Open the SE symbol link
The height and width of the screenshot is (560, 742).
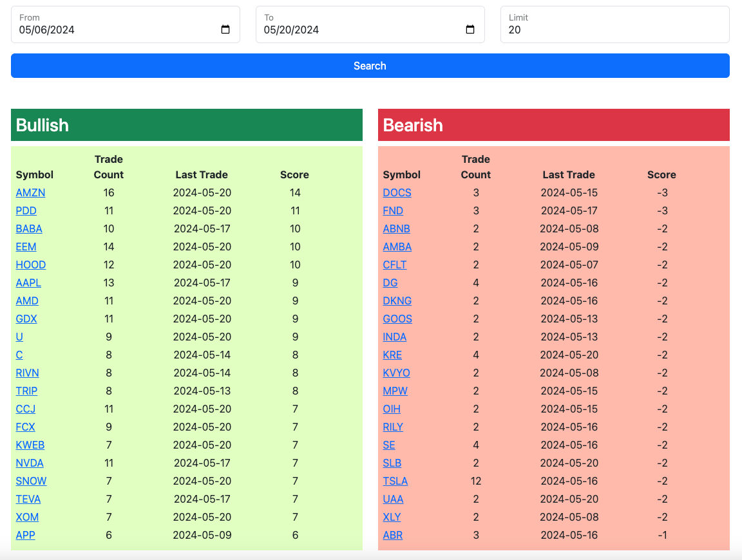coord(389,445)
